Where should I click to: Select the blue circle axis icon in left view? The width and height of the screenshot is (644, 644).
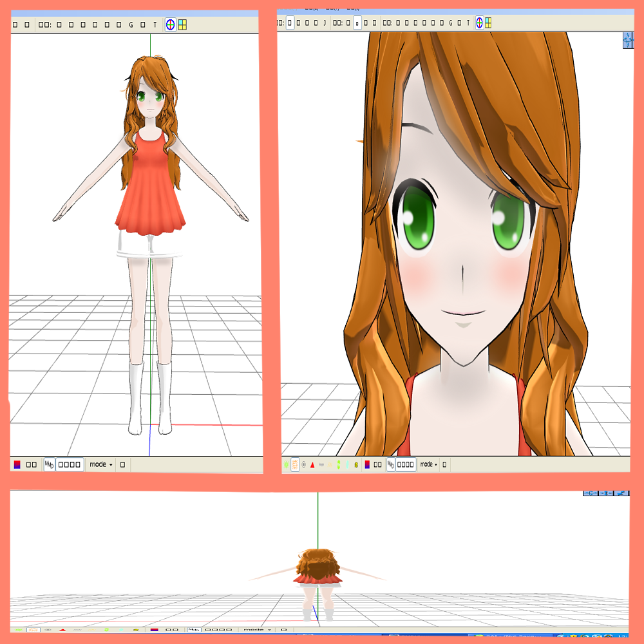tap(171, 24)
